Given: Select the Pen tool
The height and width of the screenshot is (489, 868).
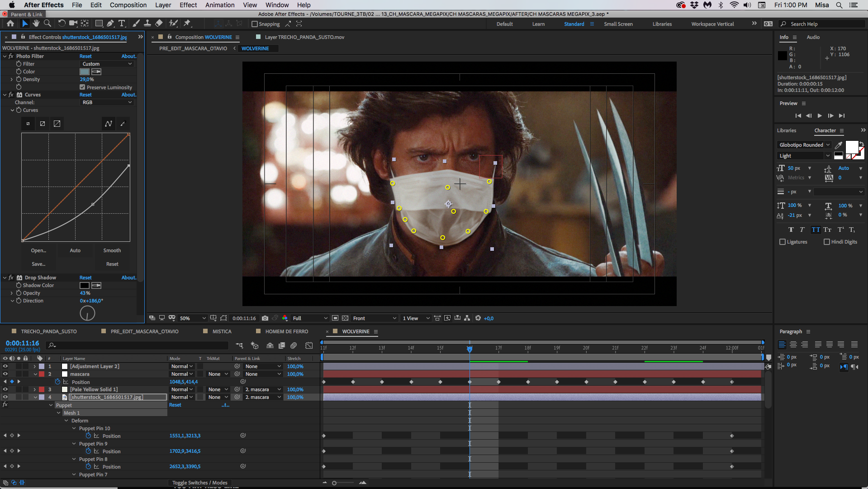Looking at the screenshot, I should click(110, 24).
